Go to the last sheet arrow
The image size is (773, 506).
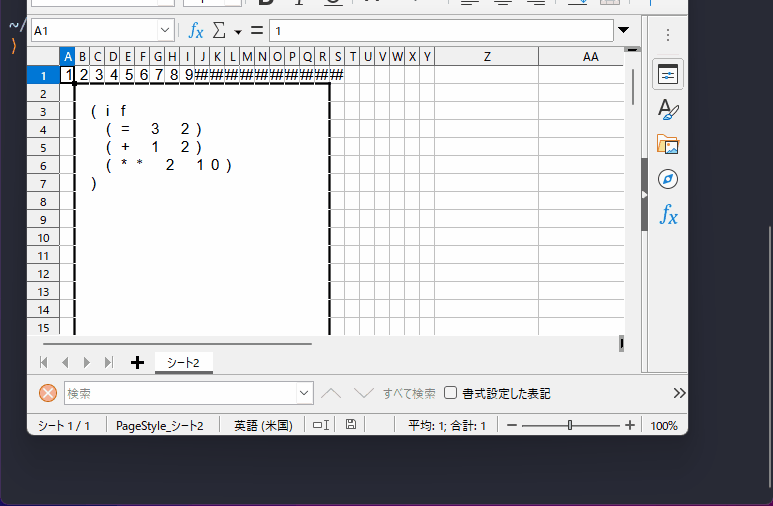pos(108,362)
